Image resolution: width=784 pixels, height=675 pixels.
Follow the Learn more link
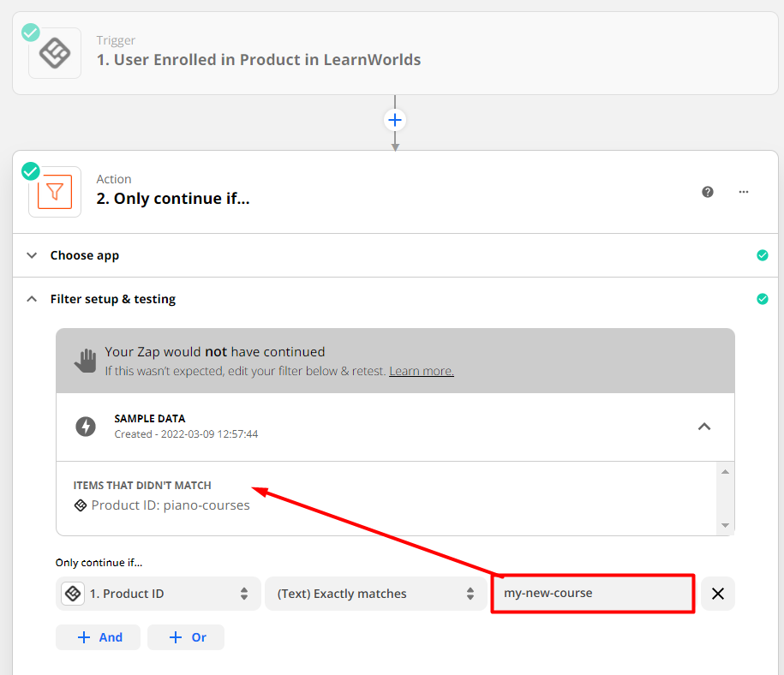coord(422,371)
